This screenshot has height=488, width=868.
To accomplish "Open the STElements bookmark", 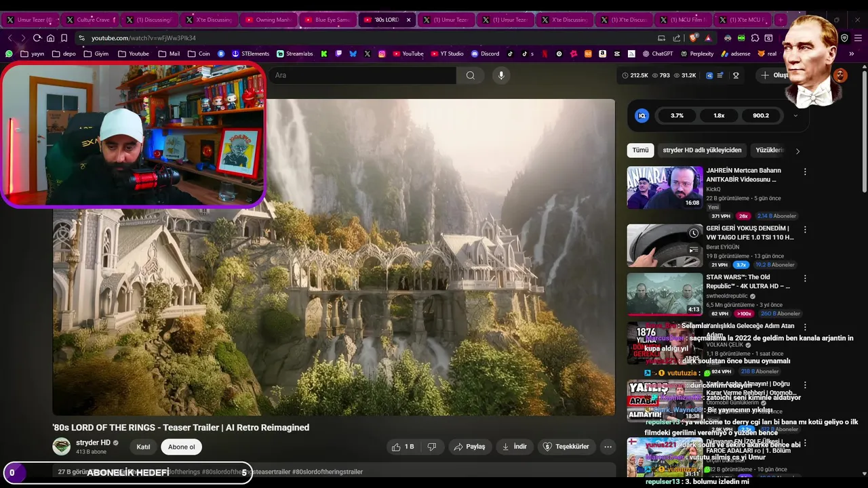I will (x=250, y=54).
